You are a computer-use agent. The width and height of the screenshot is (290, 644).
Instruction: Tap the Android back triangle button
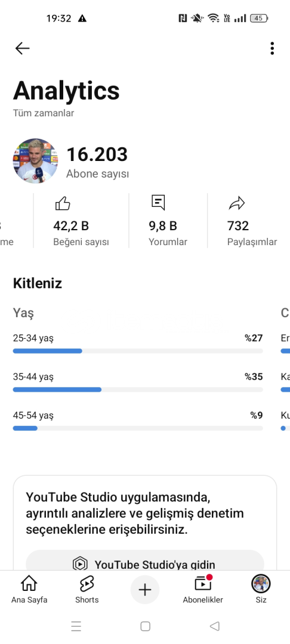click(x=214, y=626)
